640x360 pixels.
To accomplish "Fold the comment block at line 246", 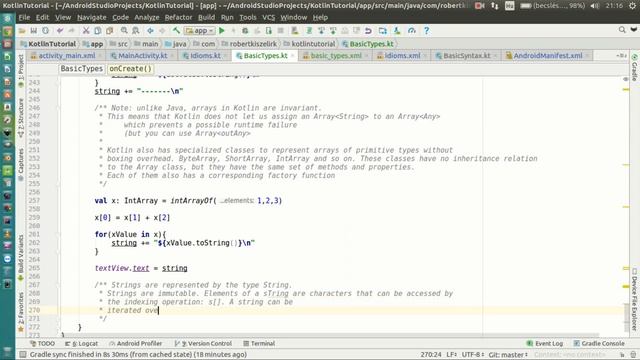I will [58, 108].
